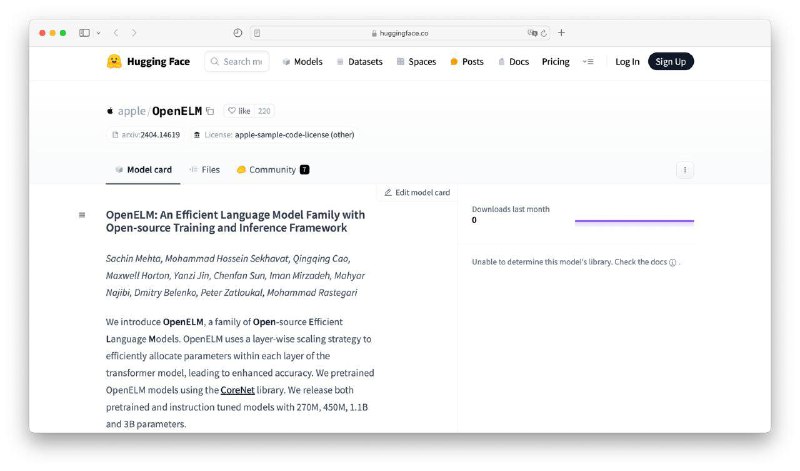800x471 pixels.
Task: Switch to the Files tab
Action: [204, 170]
